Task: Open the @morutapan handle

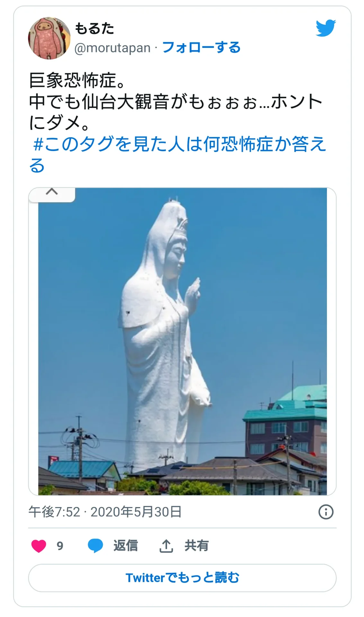Action: (112, 48)
